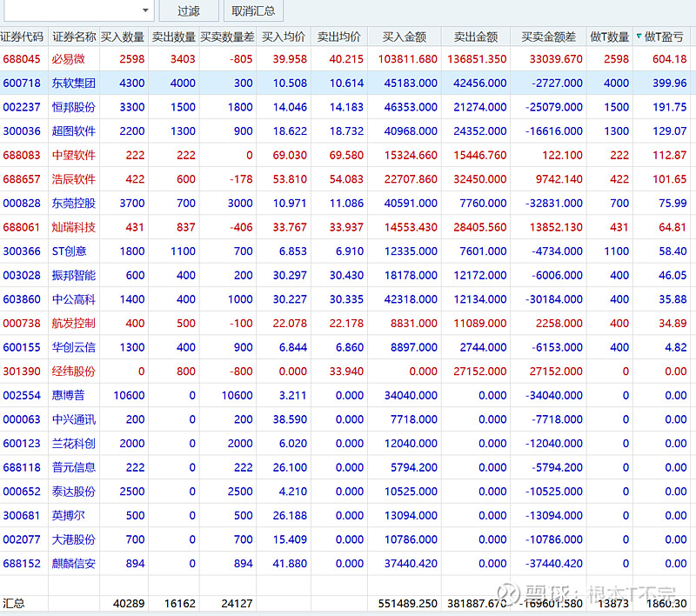
Task: Sort by 买入数量 column header
Action: 124,37
